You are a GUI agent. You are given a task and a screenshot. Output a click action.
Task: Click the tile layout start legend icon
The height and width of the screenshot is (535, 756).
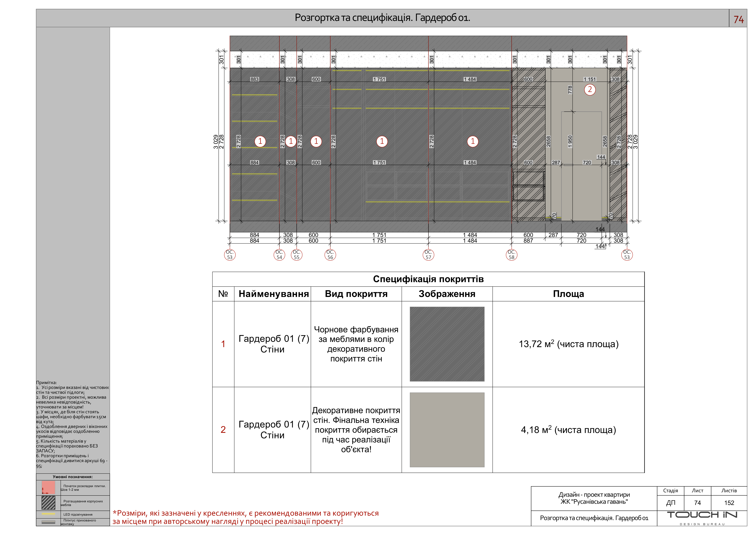pyautogui.click(x=48, y=488)
